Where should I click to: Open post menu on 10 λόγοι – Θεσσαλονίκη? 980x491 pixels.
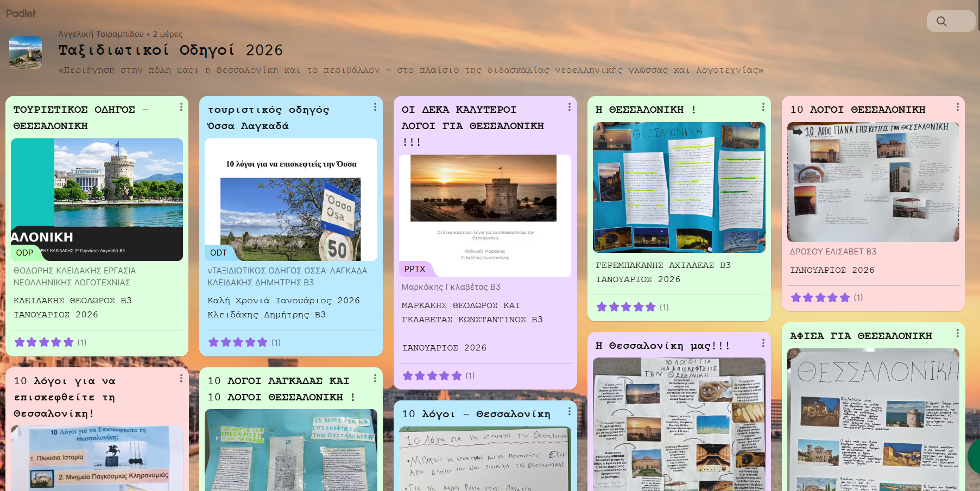pos(569,412)
